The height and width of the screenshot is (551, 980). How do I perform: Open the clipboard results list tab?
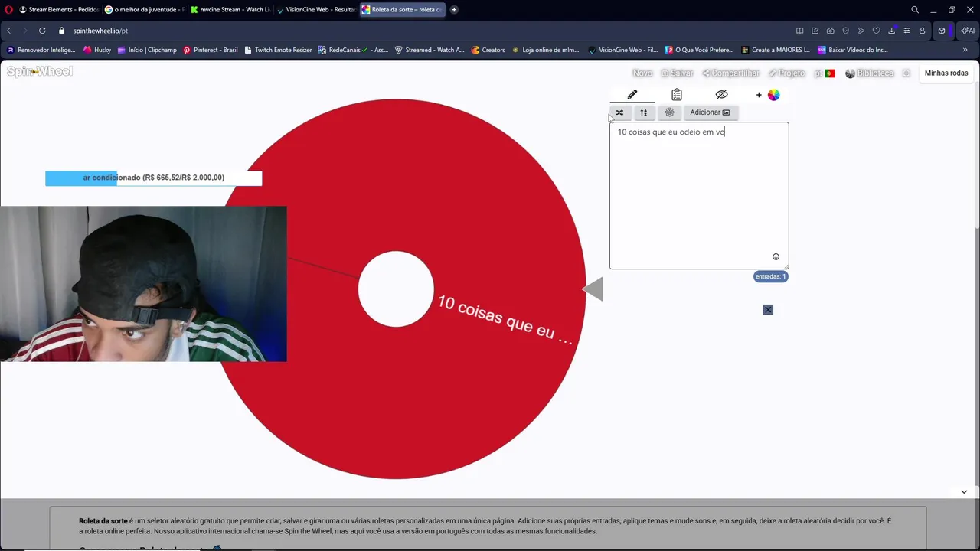(677, 95)
